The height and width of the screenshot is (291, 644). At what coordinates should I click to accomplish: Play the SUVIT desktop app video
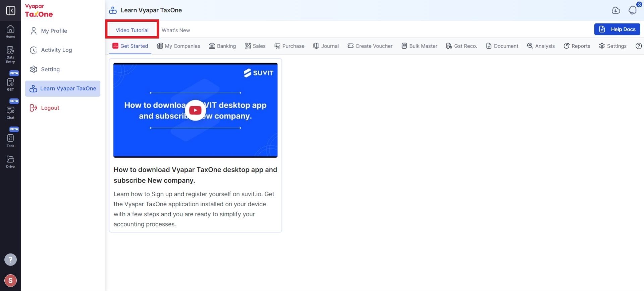[195, 110]
